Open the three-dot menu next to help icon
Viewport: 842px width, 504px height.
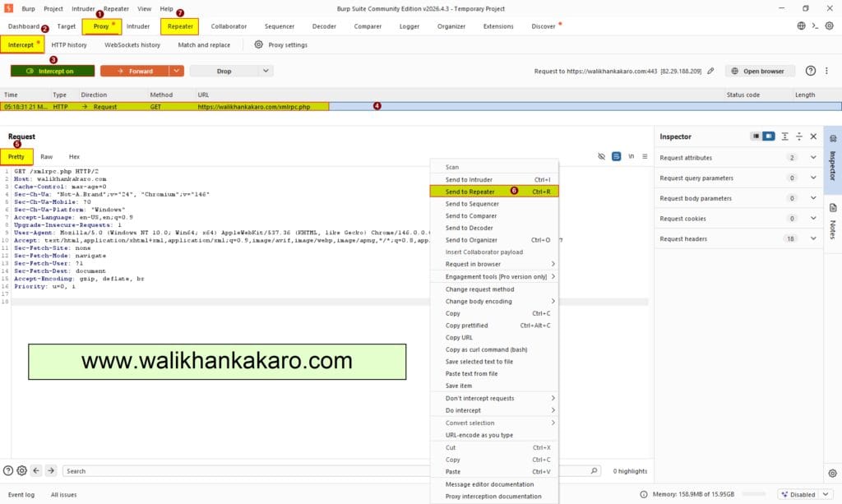click(826, 71)
